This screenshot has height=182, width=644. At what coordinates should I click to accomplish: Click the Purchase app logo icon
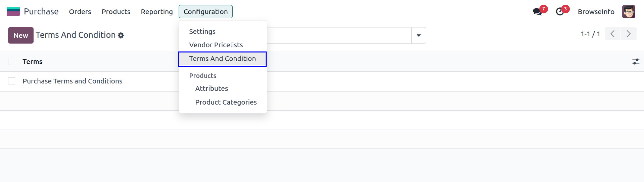13,12
